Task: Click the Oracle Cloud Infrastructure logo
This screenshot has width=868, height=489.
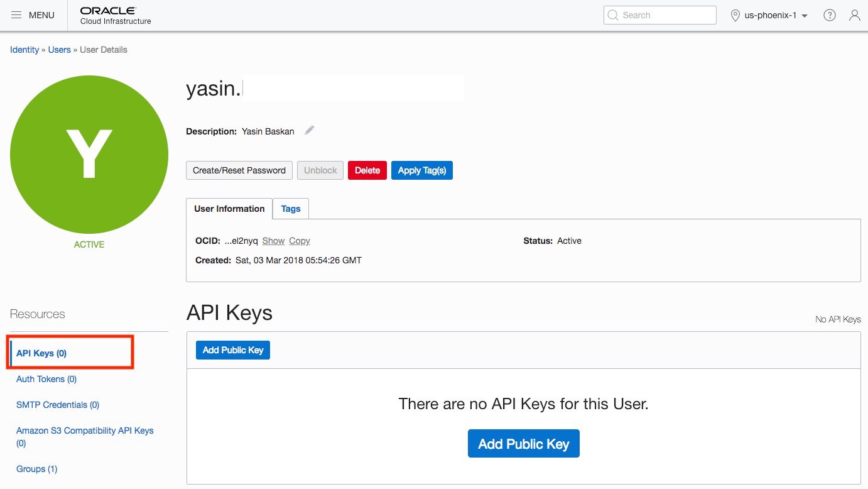Action: 116,16
